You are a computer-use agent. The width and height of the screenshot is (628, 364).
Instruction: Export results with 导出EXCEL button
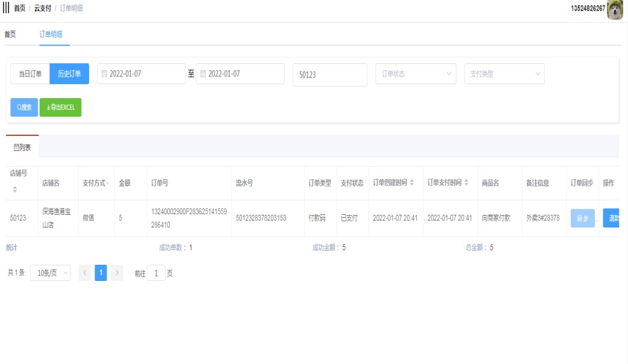click(x=60, y=107)
